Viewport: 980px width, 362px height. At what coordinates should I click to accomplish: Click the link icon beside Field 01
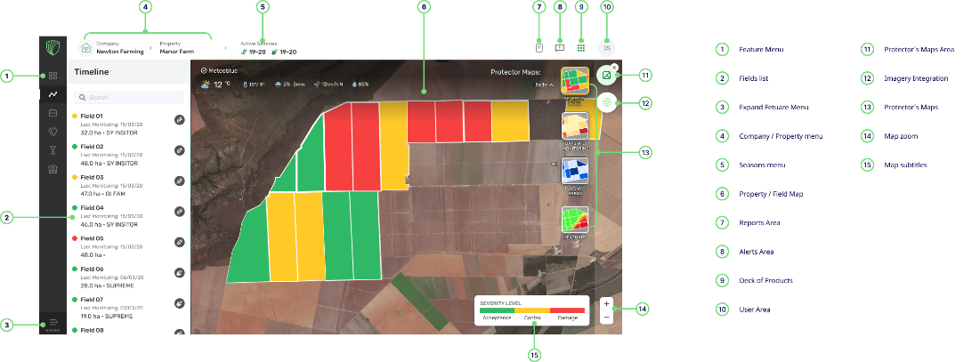click(179, 119)
